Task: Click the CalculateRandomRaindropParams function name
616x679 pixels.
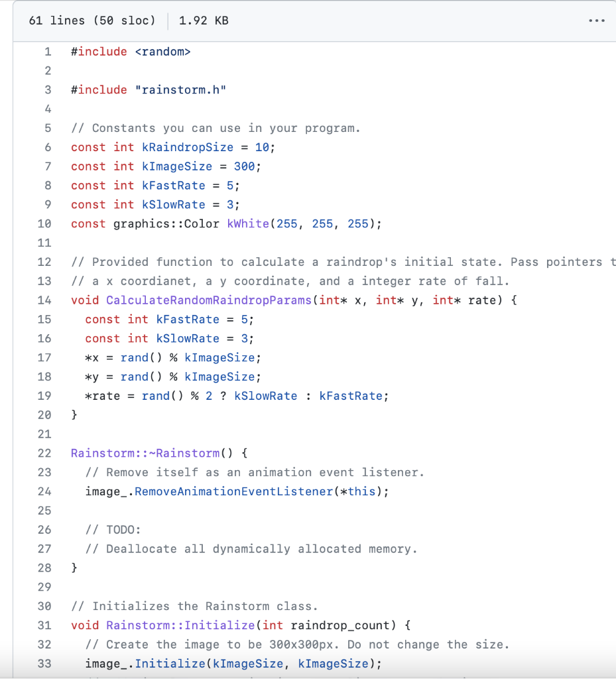Action: 209,300
